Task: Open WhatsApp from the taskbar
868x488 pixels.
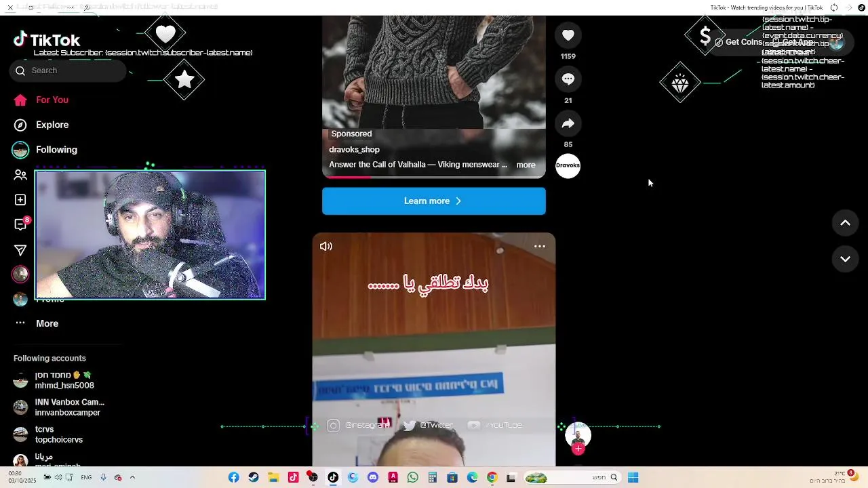Action: coord(413,478)
